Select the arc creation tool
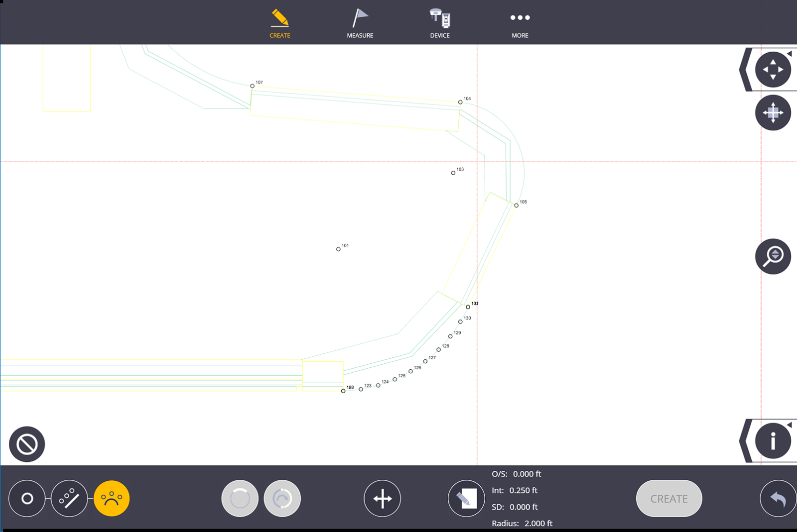 (x=112, y=498)
